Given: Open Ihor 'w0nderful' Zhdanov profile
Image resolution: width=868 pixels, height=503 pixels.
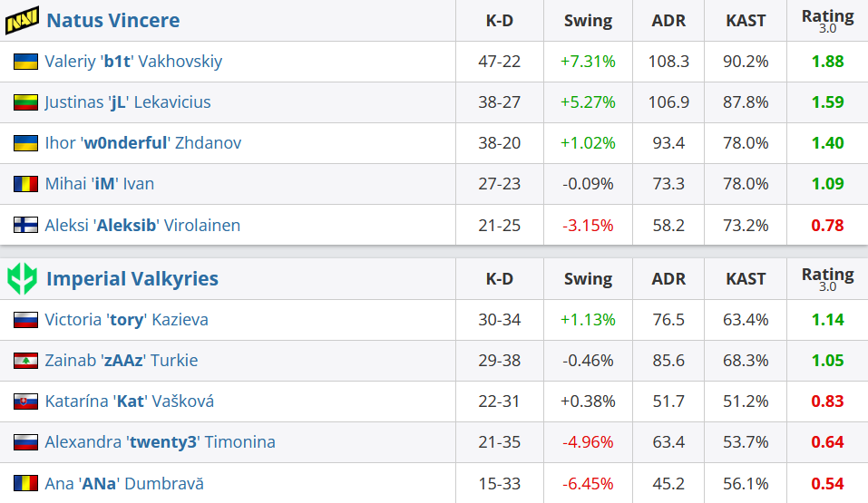Looking at the screenshot, I should tap(142, 143).
